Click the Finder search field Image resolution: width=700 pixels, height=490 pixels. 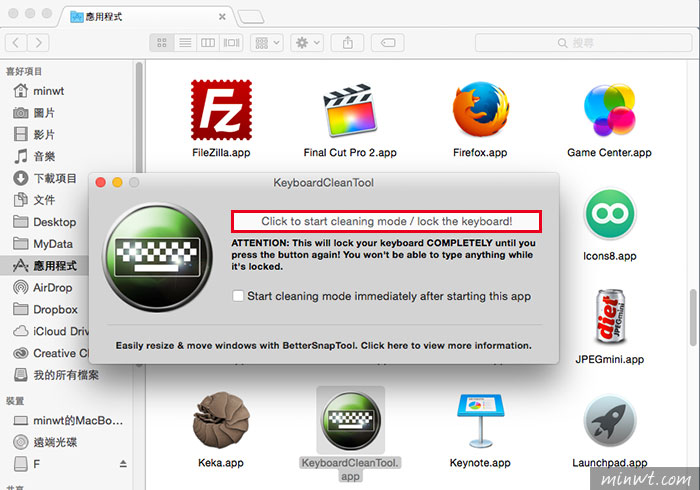pyautogui.click(x=583, y=43)
